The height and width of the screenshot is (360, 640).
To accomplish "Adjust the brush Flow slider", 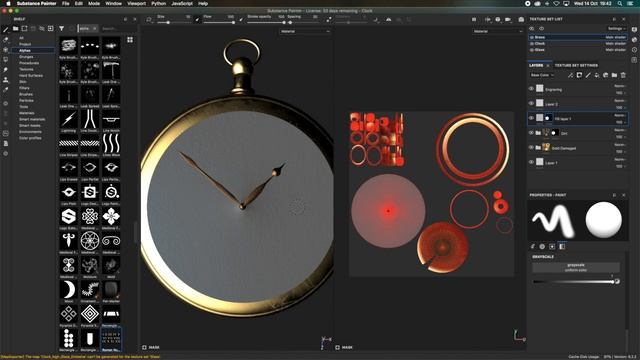I will coord(220,22).
